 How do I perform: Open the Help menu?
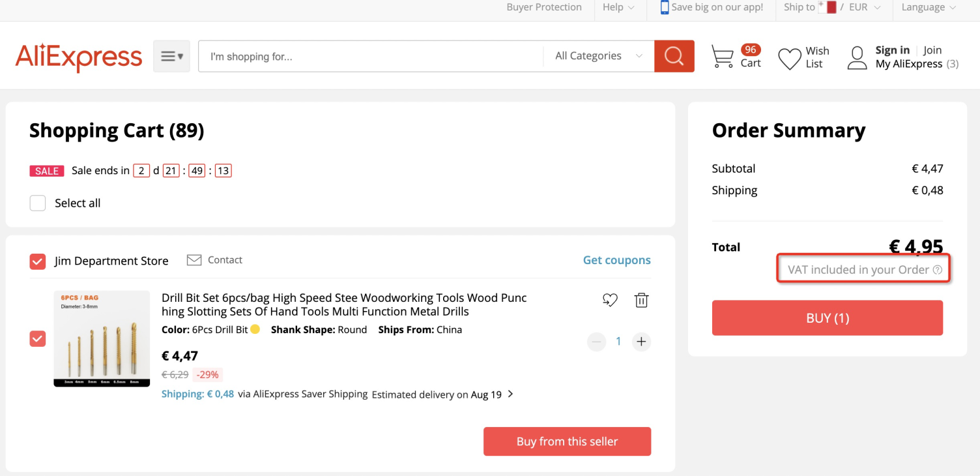pyautogui.click(x=618, y=7)
